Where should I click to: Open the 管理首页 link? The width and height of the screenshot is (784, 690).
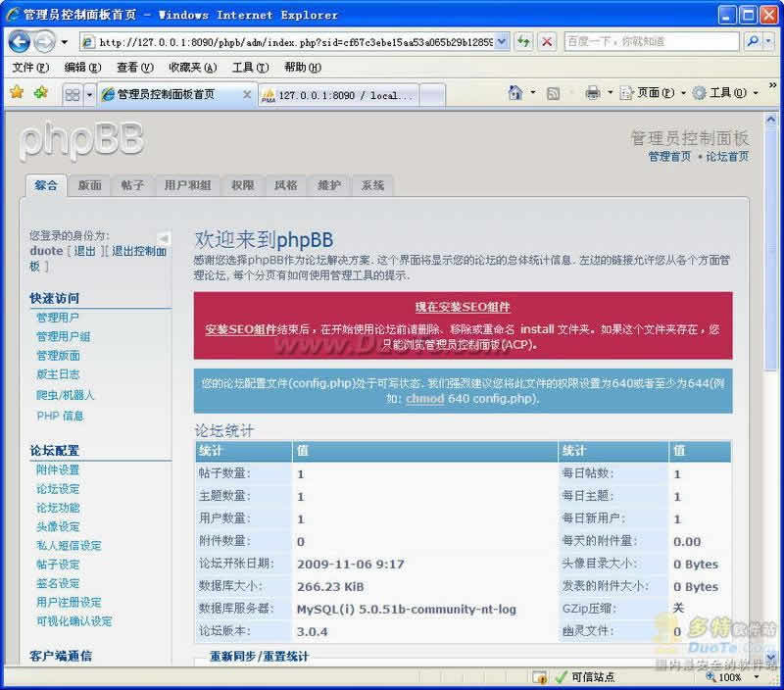pos(669,157)
